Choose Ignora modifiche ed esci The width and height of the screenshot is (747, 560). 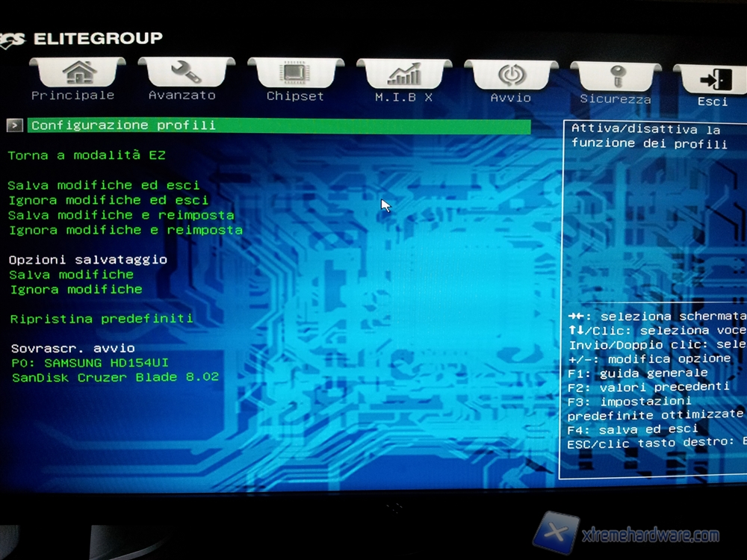[x=108, y=200]
